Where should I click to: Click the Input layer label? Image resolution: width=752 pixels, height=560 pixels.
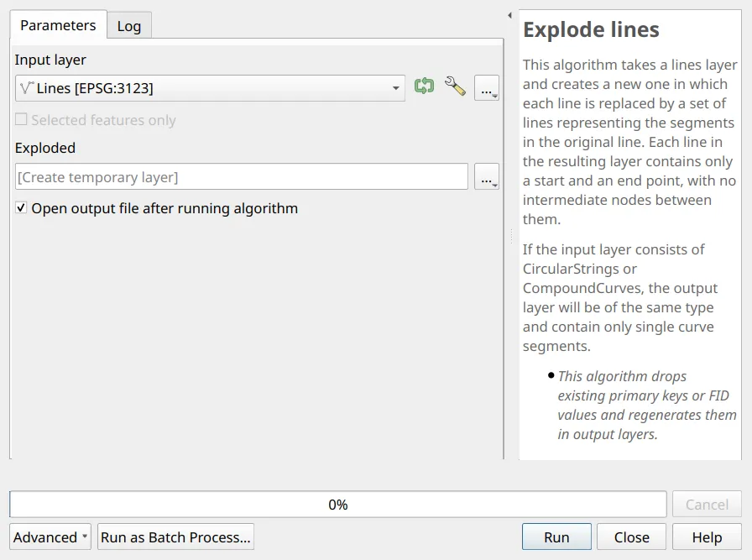(50, 60)
